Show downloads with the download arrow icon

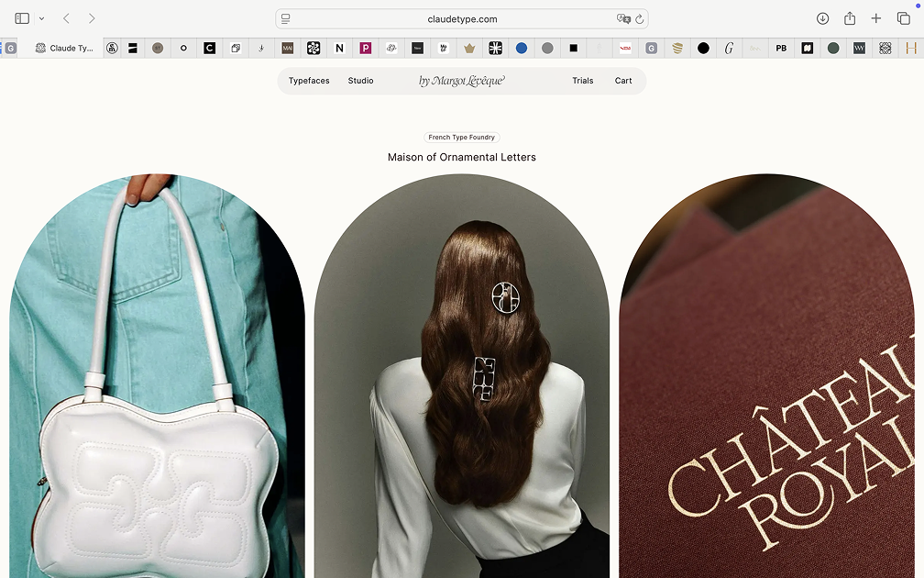click(x=822, y=18)
